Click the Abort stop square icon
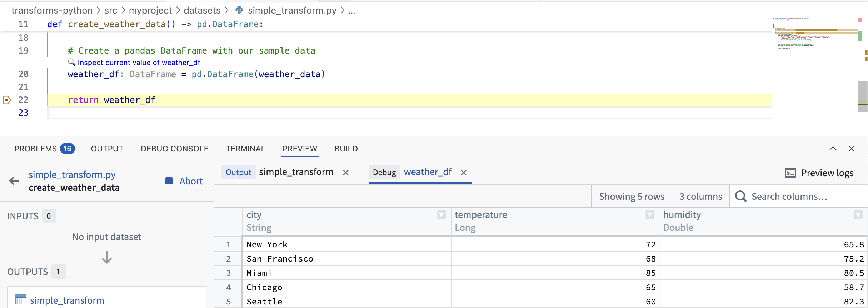This screenshot has height=308, width=868. (x=169, y=181)
